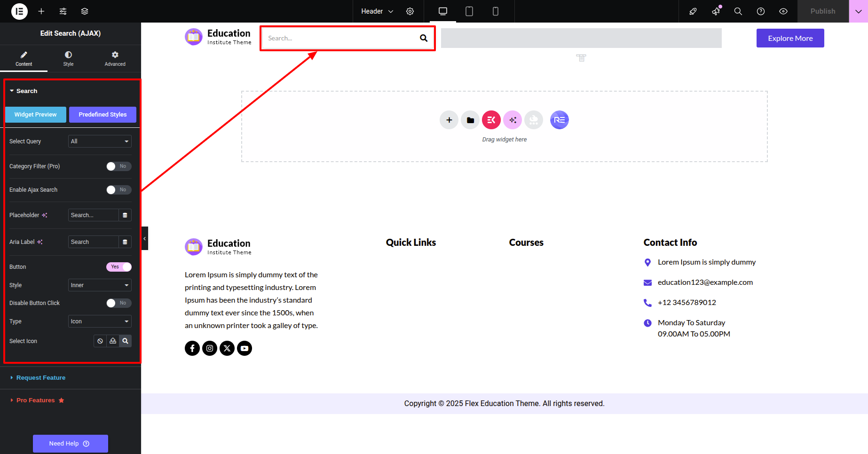Viewport: 868px width, 454px height.
Task: Click the Publish button
Action: tap(823, 11)
